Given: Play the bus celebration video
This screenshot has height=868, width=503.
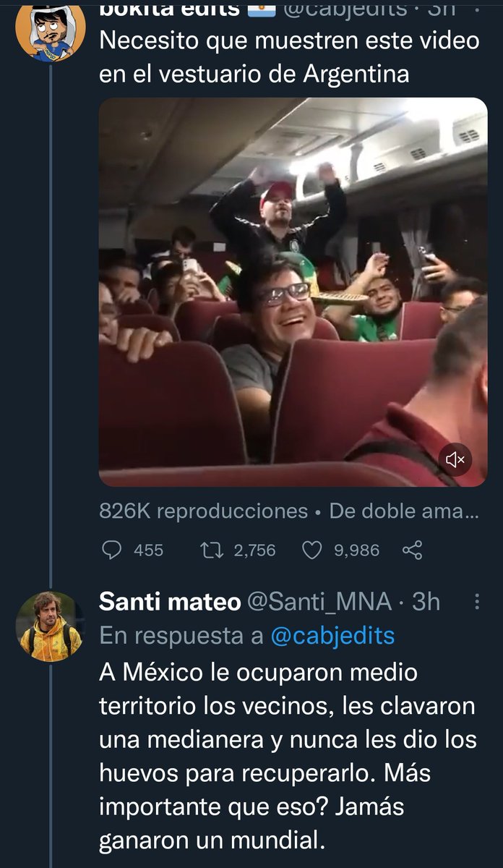Looking at the screenshot, I should point(293,292).
